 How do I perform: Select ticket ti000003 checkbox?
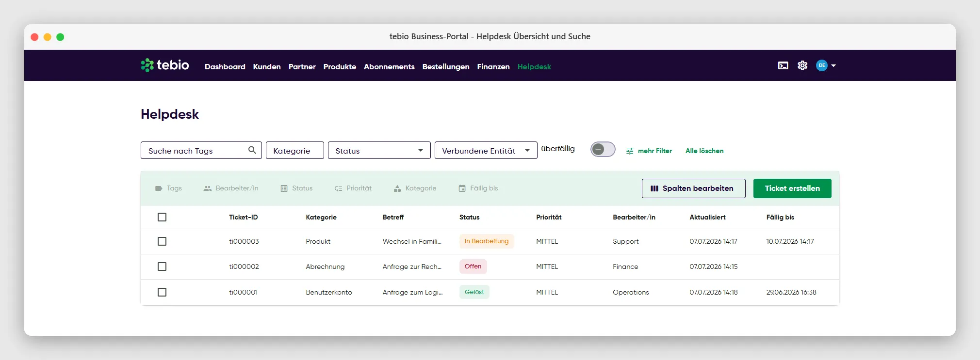(x=162, y=241)
